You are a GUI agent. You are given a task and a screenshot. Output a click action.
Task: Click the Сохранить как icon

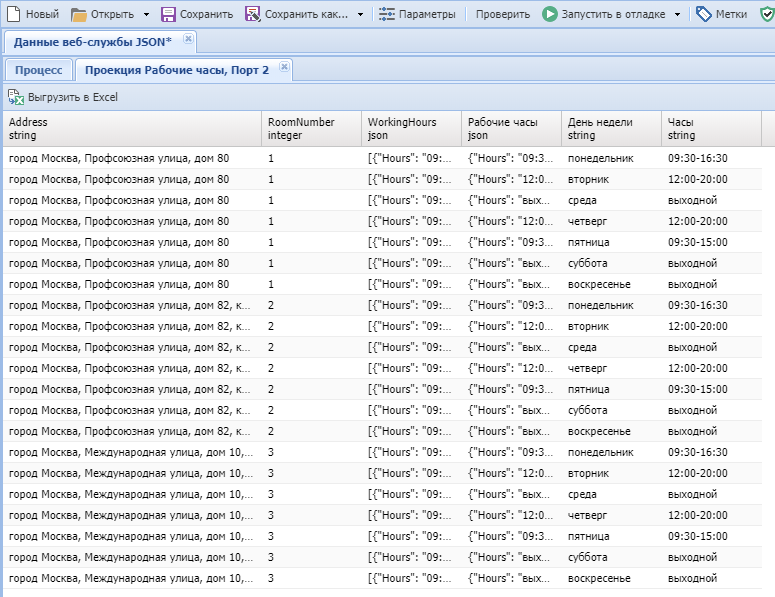pos(253,14)
